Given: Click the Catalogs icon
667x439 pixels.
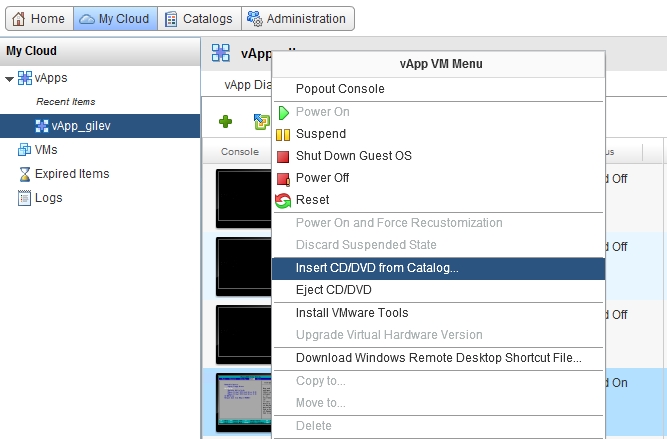Looking at the screenshot, I should point(171,19).
